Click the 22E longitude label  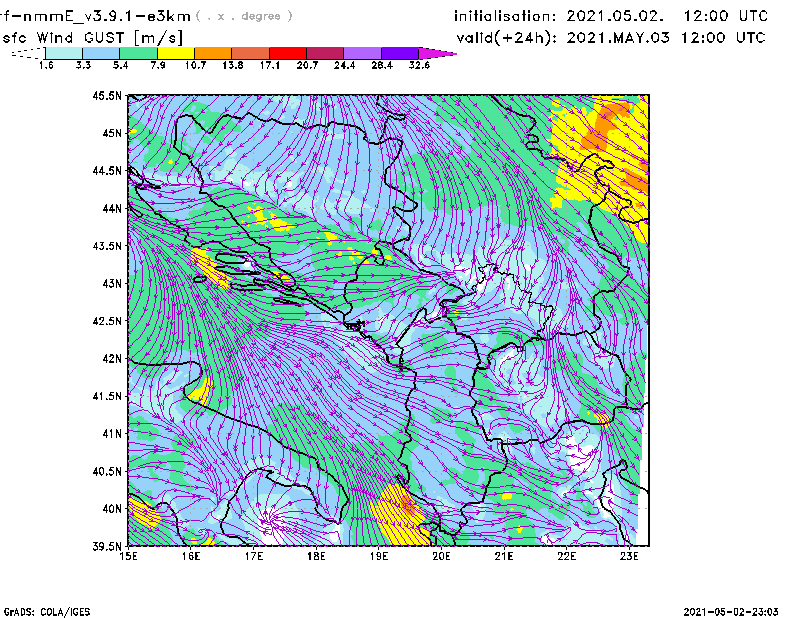[x=566, y=556]
